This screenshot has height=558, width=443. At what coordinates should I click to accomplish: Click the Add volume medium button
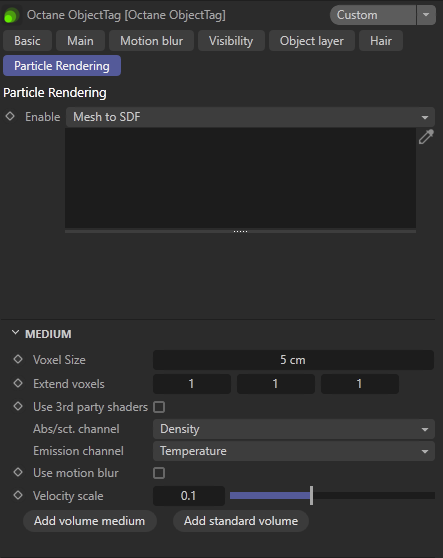[x=90, y=521]
